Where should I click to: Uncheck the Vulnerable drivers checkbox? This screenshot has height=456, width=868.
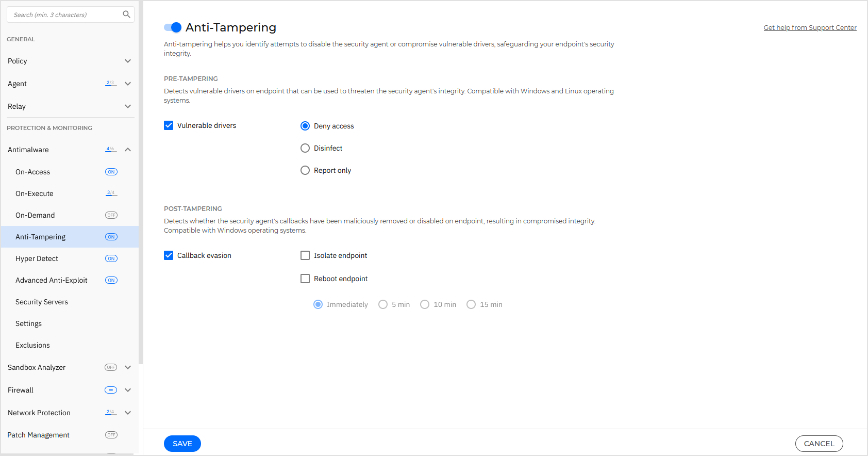click(x=169, y=125)
